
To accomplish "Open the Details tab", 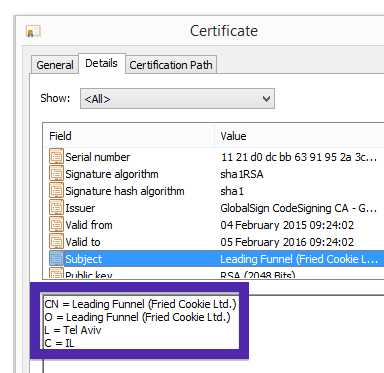I will (x=102, y=63).
